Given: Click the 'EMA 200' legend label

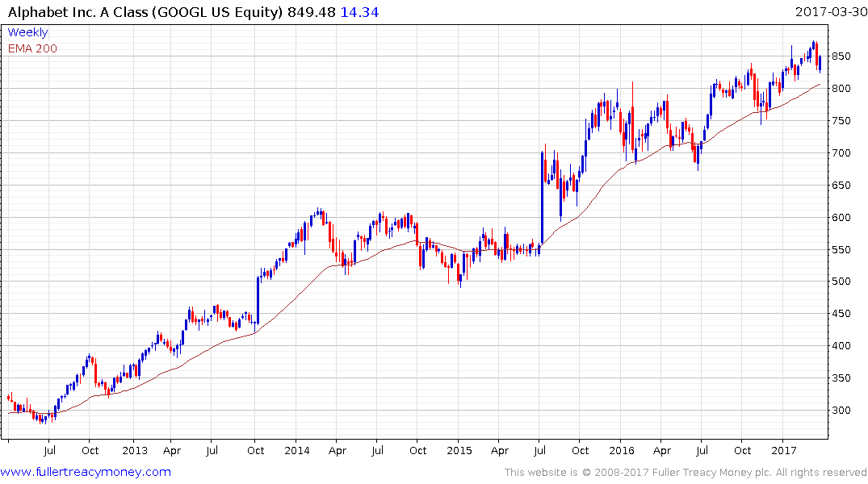Looking at the screenshot, I should coord(32,48).
